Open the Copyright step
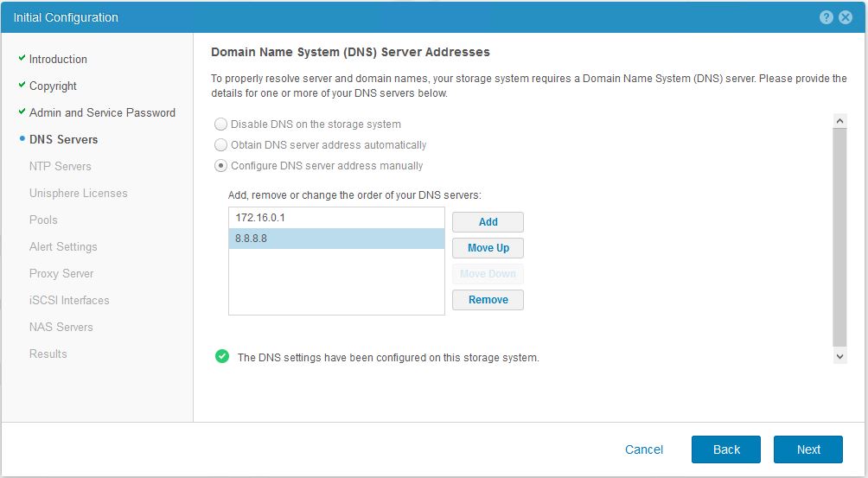The width and height of the screenshot is (868, 478). 53,86
